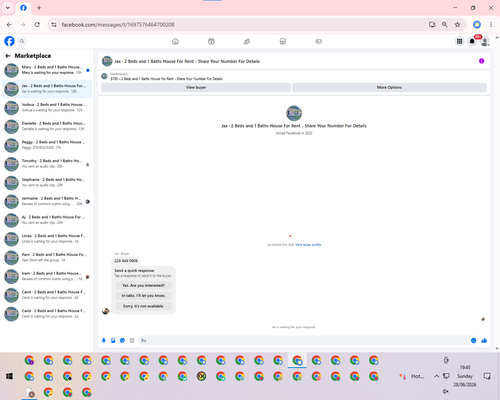
Task: Open the Chrome zoom magnifier icon
Action: tap(445, 24)
